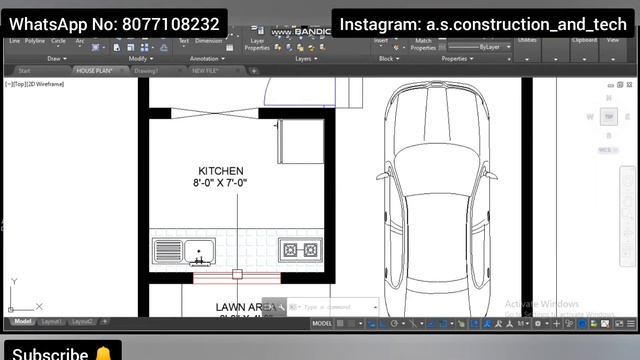The image size is (640, 360).
Task: Click third layer tool icon beside Layer Properties
Action: pyautogui.click(x=300, y=48)
